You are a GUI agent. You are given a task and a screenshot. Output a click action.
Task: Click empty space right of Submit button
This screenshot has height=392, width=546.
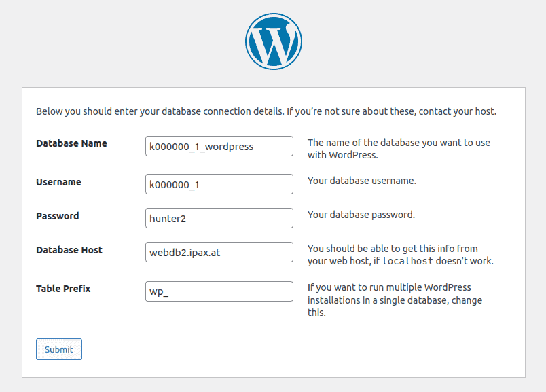272,349
